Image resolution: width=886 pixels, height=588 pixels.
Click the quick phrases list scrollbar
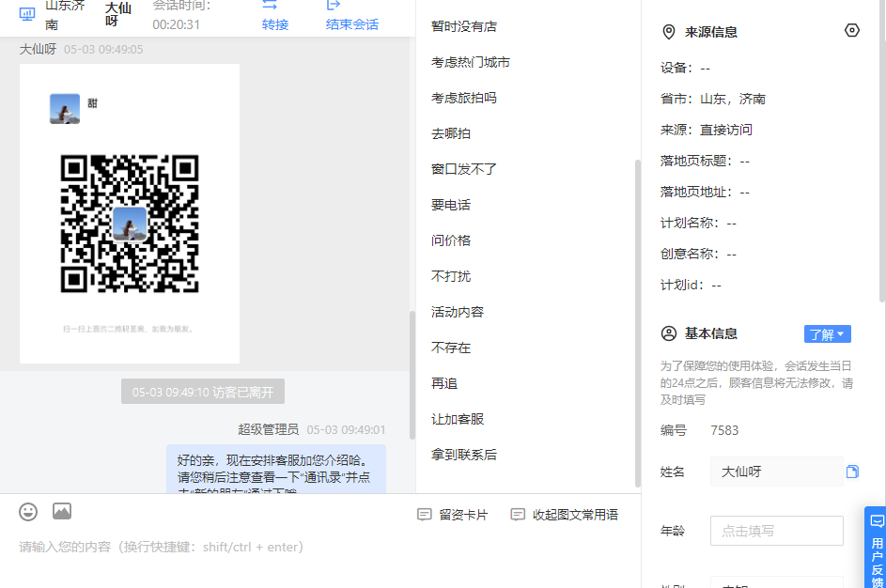point(638,323)
